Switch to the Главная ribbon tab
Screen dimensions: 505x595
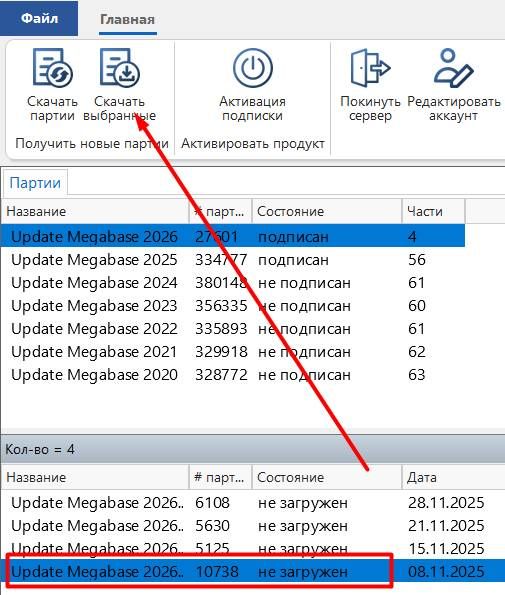127,19
